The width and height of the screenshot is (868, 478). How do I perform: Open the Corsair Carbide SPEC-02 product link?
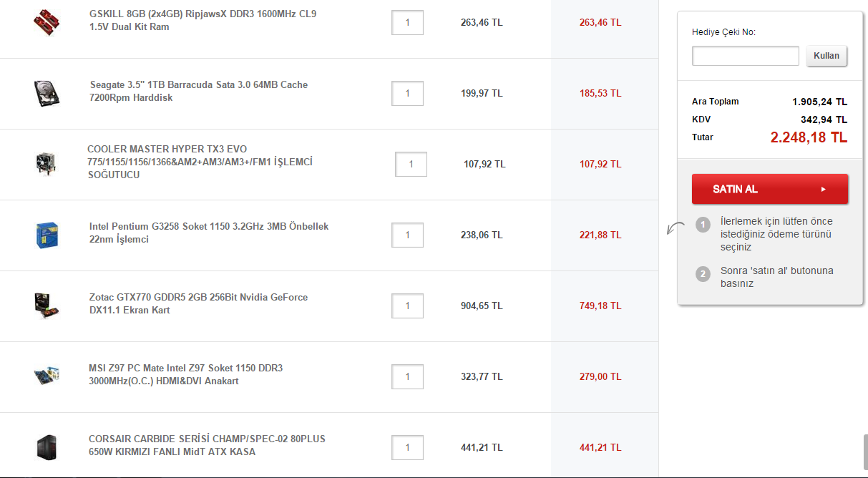207,445
